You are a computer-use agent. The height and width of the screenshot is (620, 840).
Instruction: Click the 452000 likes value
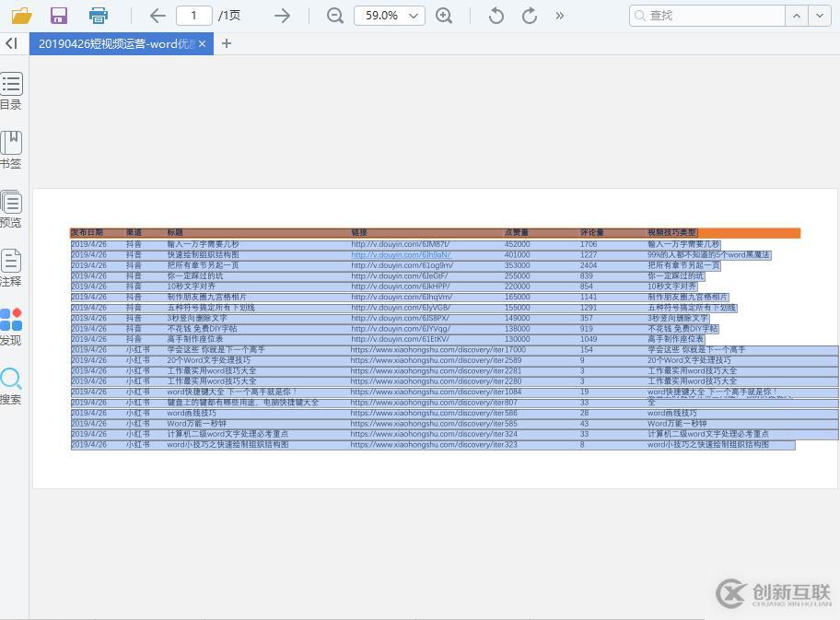coord(517,244)
